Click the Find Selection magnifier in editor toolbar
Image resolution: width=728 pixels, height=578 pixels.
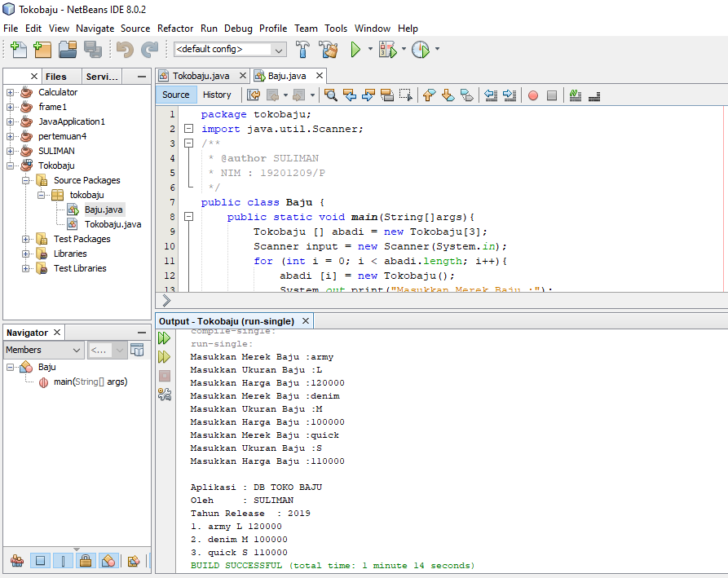330,95
